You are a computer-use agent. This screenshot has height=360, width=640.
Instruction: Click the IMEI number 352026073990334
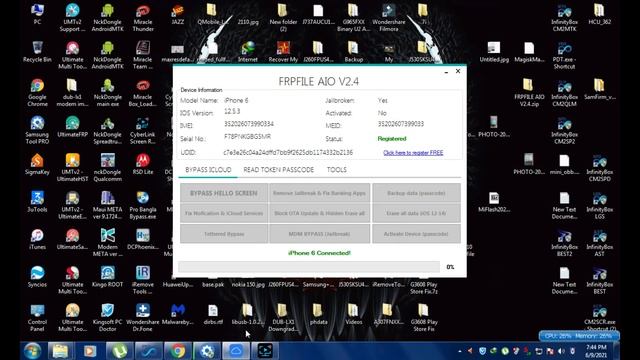(249, 124)
